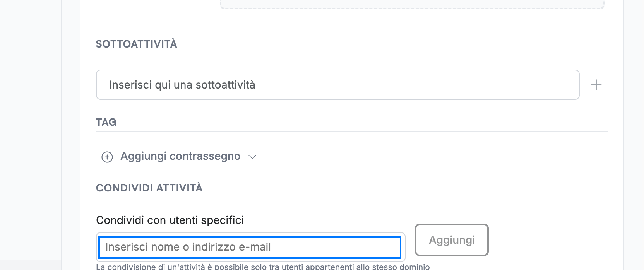Select the SOTTOATTIVITÀ section heading
The height and width of the screenshot is (270, 644).
[x=137, y=44]
